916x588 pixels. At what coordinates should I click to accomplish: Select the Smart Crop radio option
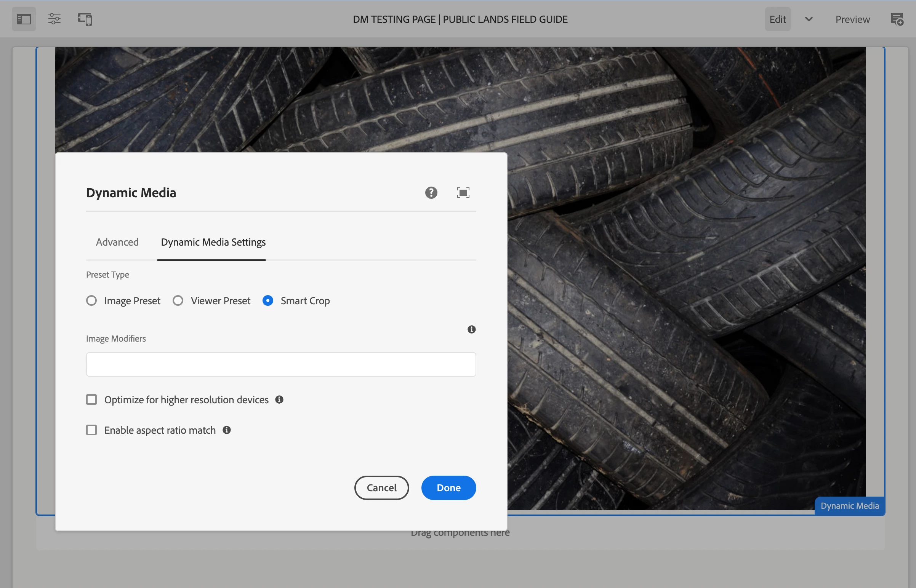268,301
